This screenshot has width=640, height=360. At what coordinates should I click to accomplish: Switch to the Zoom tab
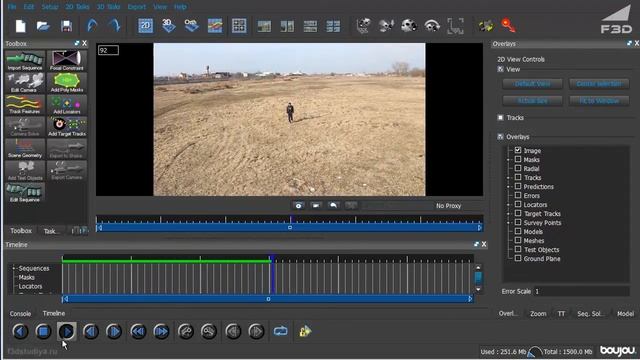click(538, 313)
